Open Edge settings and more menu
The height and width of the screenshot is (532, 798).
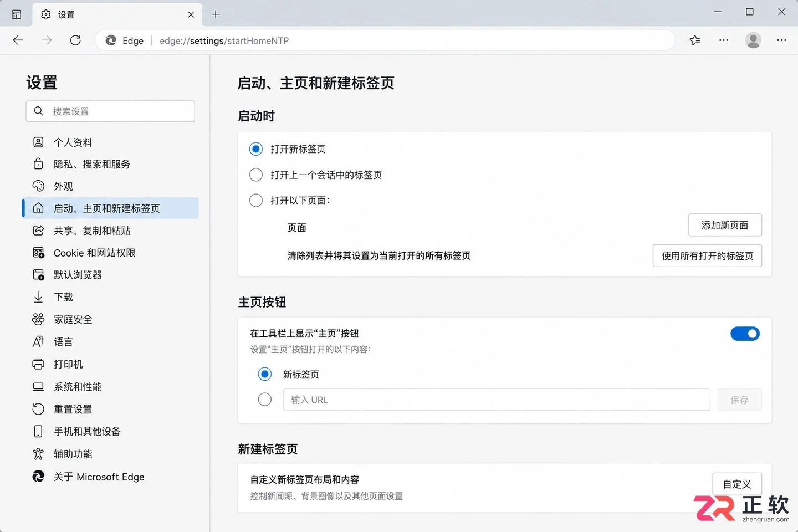781,40
